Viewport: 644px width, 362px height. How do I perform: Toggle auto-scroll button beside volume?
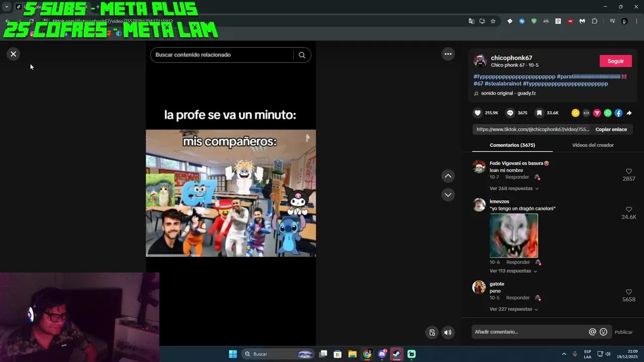click(432, 332)
